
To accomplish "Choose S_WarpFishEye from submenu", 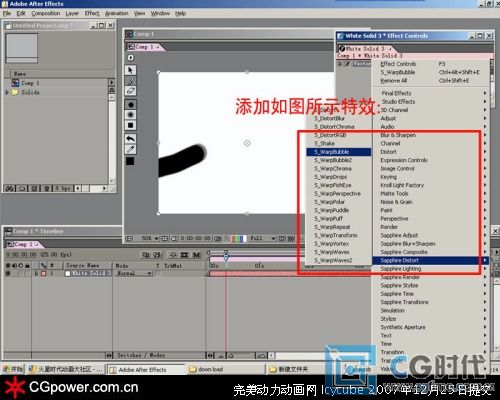I will click(338, 185).
